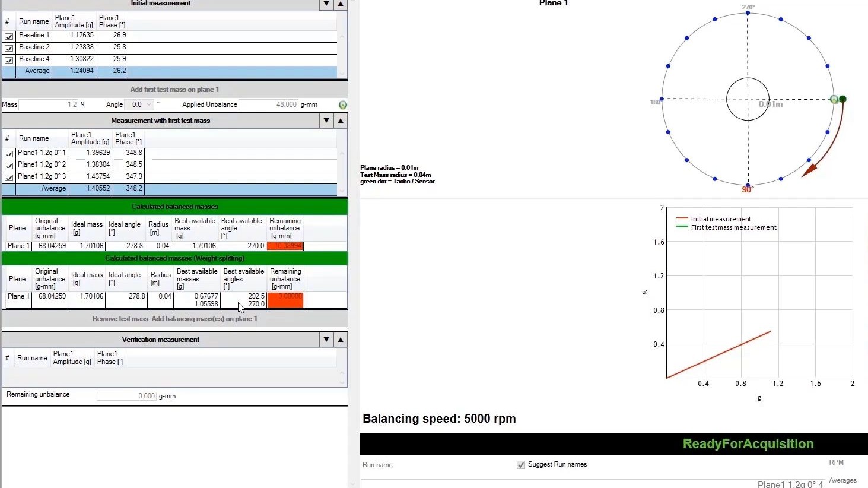Click the test mass Average phase 348.2
The width and height of the screenshot is (868, 488).
click(x=134, y=189)
